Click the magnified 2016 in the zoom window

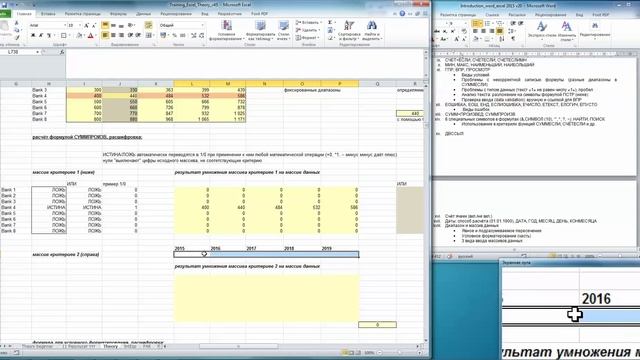click(596, 299)
